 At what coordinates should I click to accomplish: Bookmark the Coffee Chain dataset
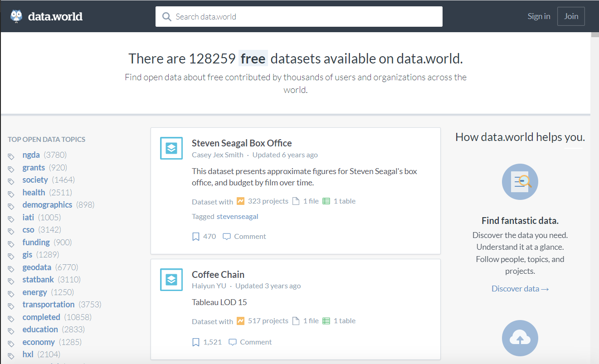(x=196, y=342)
